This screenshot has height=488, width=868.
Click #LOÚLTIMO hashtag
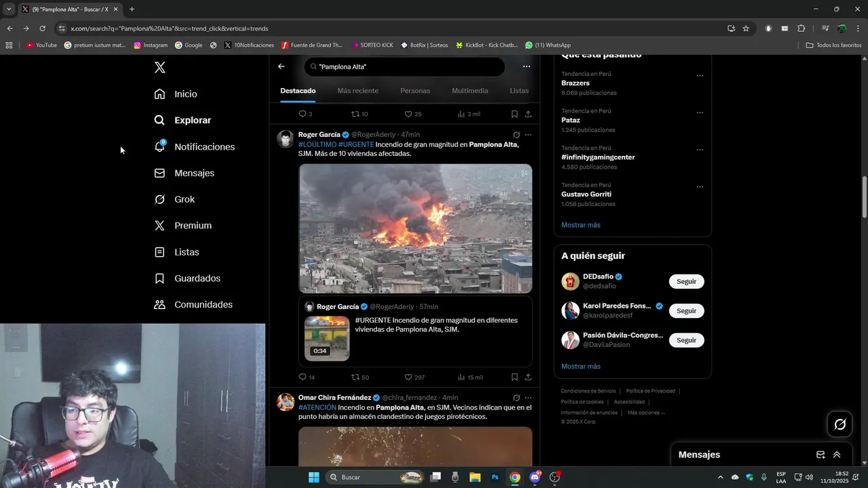tap(317, 144)
